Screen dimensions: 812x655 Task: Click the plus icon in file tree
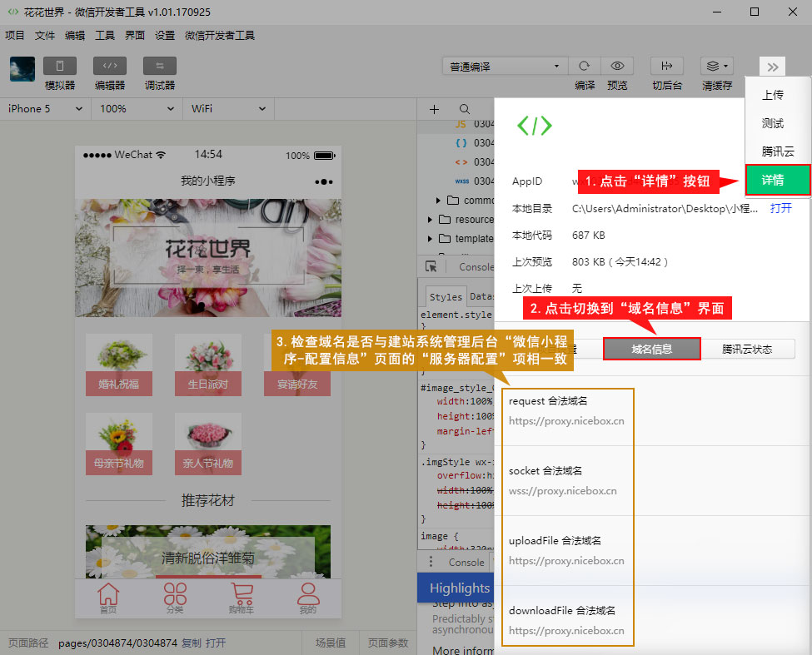(434, 109)
